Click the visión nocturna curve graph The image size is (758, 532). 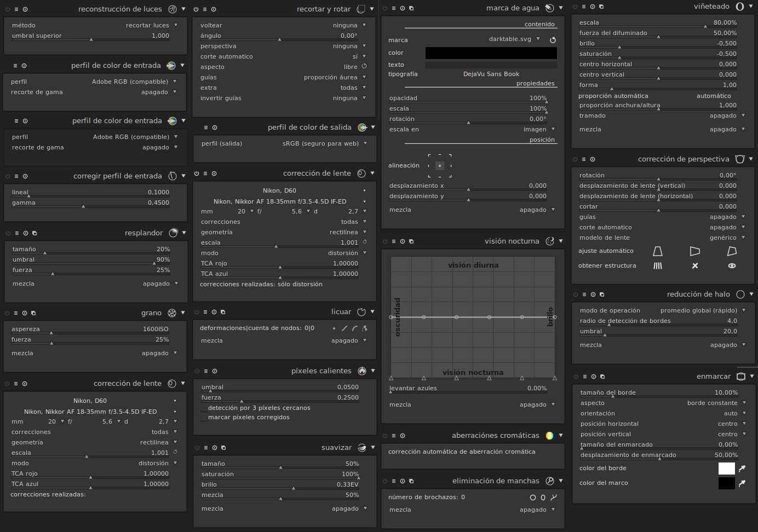pos(473,317)
